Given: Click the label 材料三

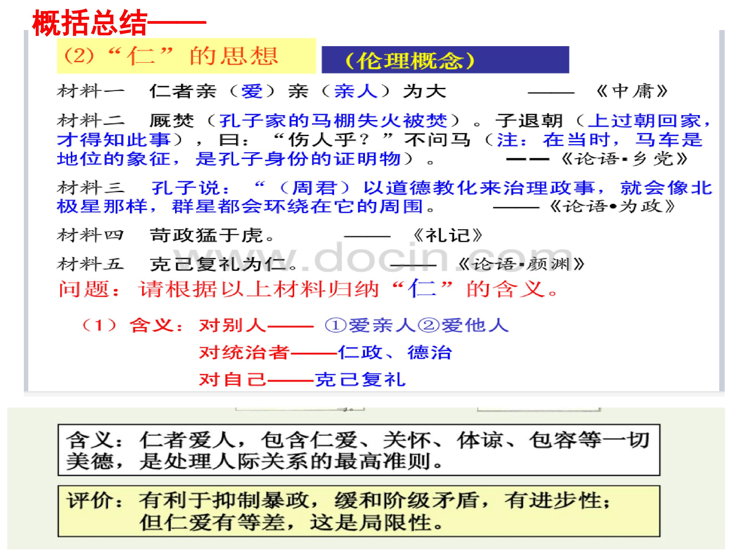Looking at the screenshot, I should pos(91,188).
